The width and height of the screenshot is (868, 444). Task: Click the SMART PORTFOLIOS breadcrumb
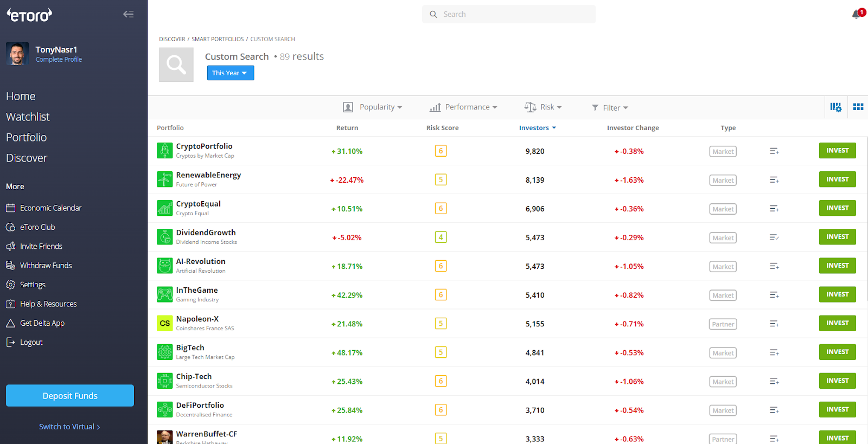tap(218, 39)
